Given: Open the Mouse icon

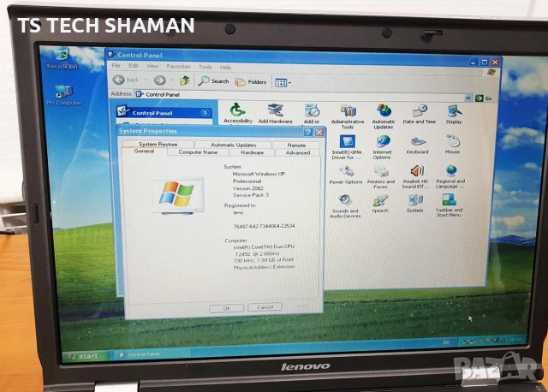Looking at the screenshot, I should 453,145.
